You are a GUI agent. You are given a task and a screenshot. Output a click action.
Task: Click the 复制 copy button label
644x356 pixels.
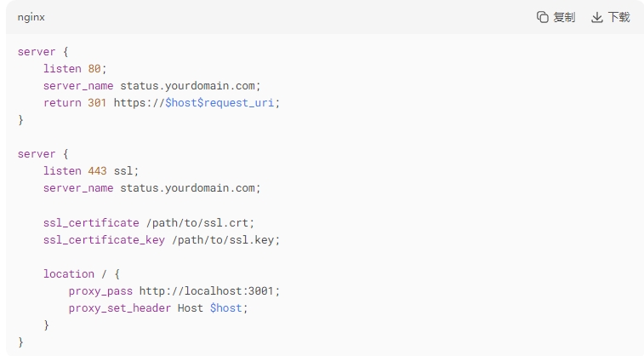564,17
